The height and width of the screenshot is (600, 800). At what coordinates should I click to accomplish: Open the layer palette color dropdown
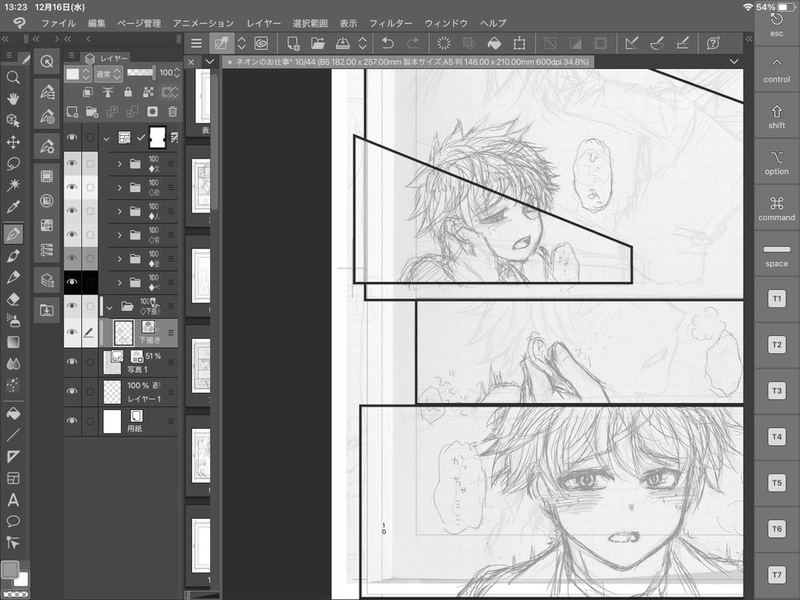(78, 74)
